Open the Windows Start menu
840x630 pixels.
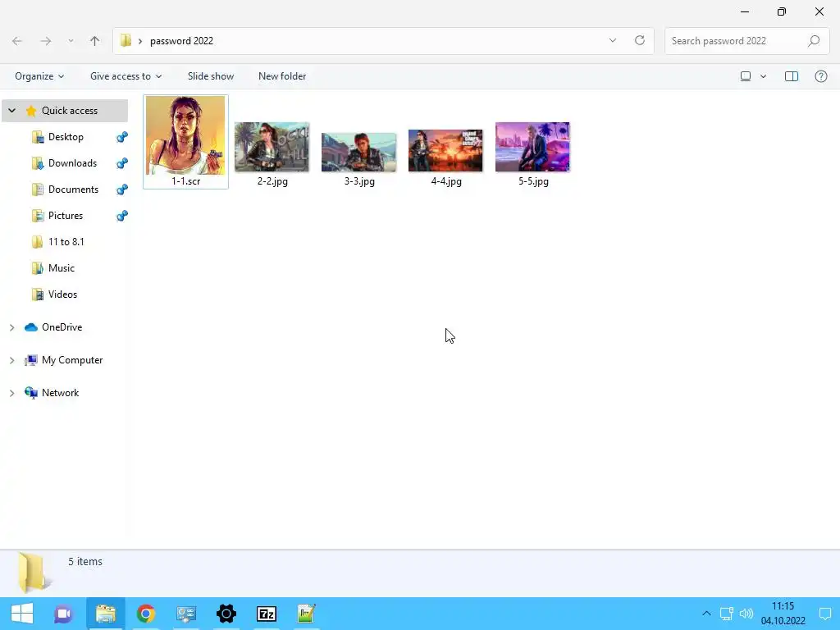22,614
